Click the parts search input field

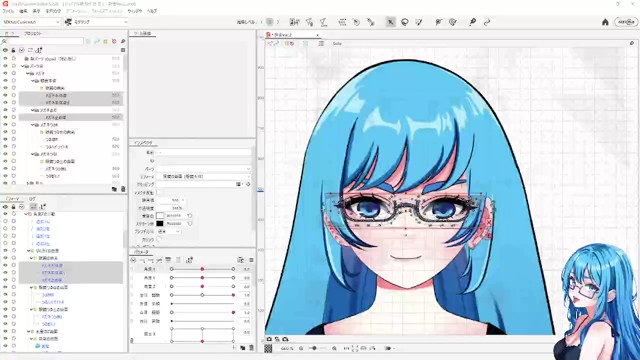(x=45, y=41)
